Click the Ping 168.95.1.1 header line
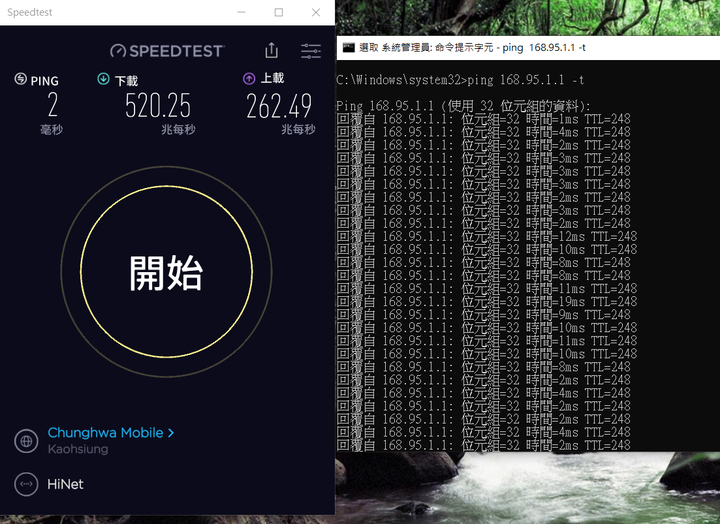This screenshot has height=524, width=720. coord(463,106)
